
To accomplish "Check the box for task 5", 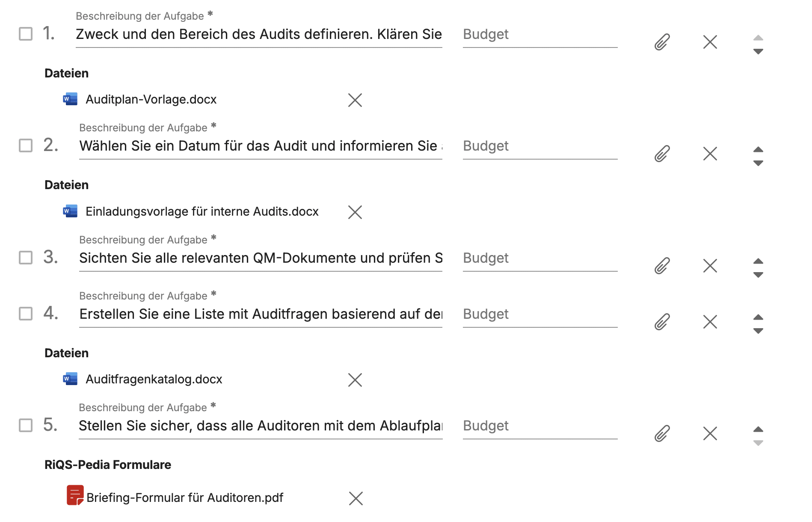I will tap(26, 425).
